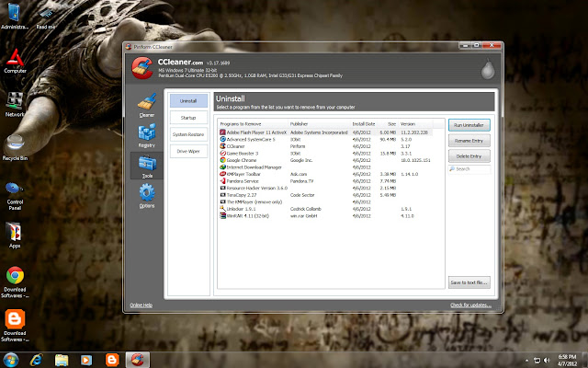
Task: Open the Registry section
Action: pos(147,135)
